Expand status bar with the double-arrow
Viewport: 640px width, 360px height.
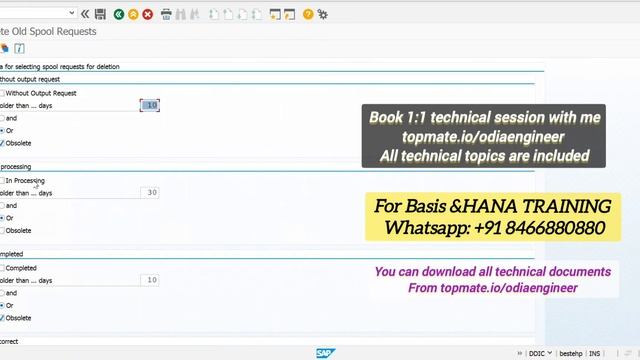click(520, 353)
